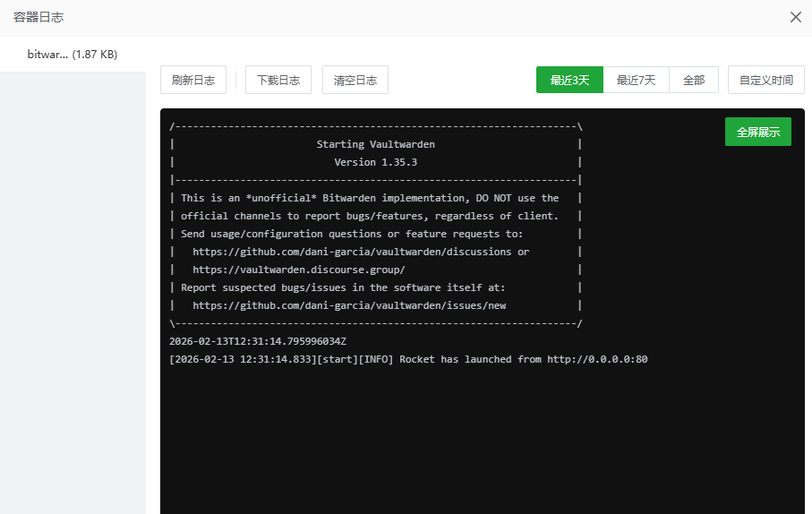The image size is (812, 514).
Task: Click the 刷新日志 button
Action: coord(193,80)
